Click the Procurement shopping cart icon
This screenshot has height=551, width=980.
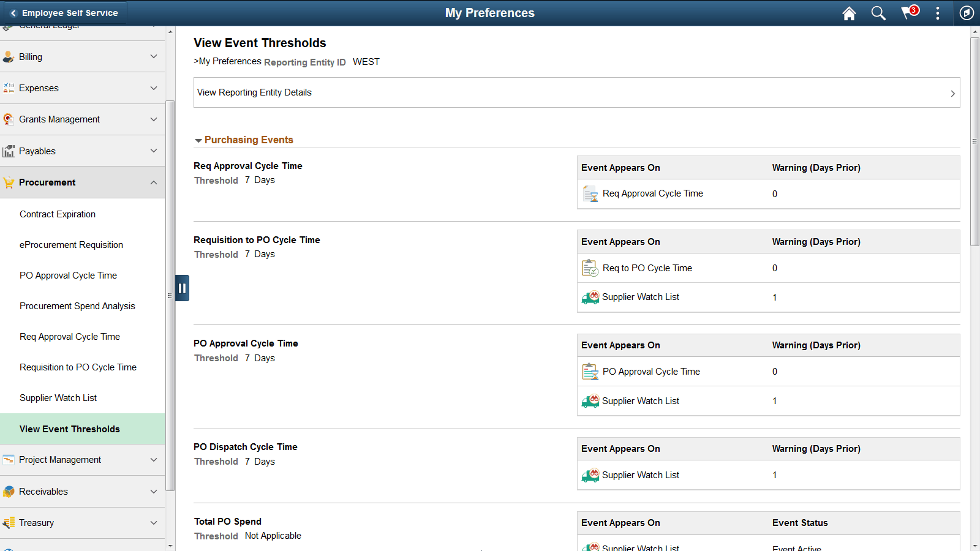pyautogui.click(x=9, y=182)
